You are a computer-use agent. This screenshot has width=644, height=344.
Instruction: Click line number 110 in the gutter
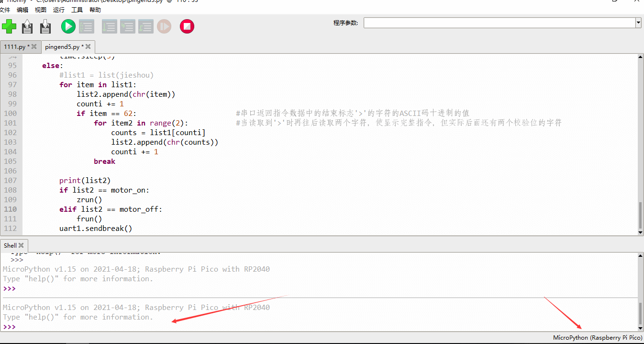(x=10, y=209)
